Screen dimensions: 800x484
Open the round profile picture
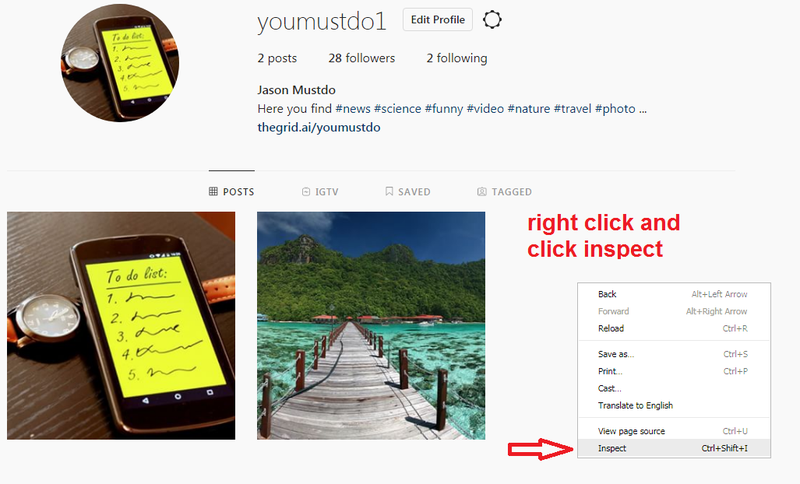120,63
